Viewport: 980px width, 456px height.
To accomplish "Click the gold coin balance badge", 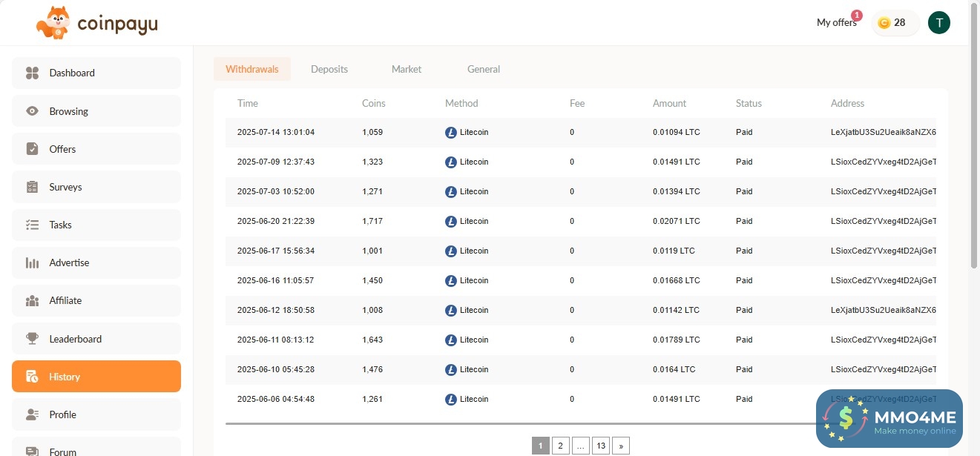I will click(x=894, y=23).
